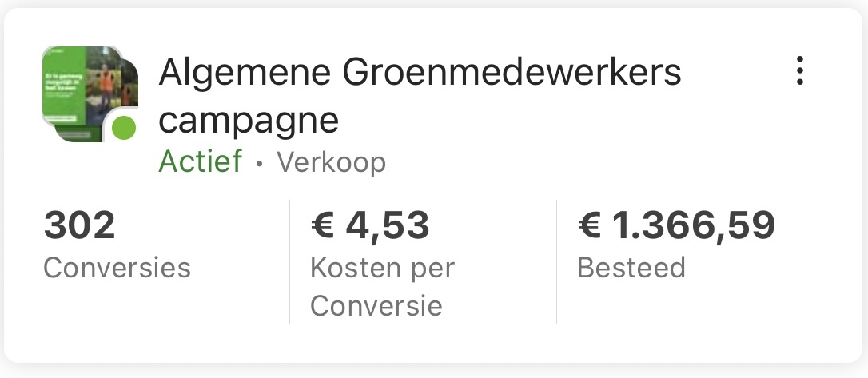868x378 pixels.
Task: Click the green Actief status label
Action: pos(200,162)
